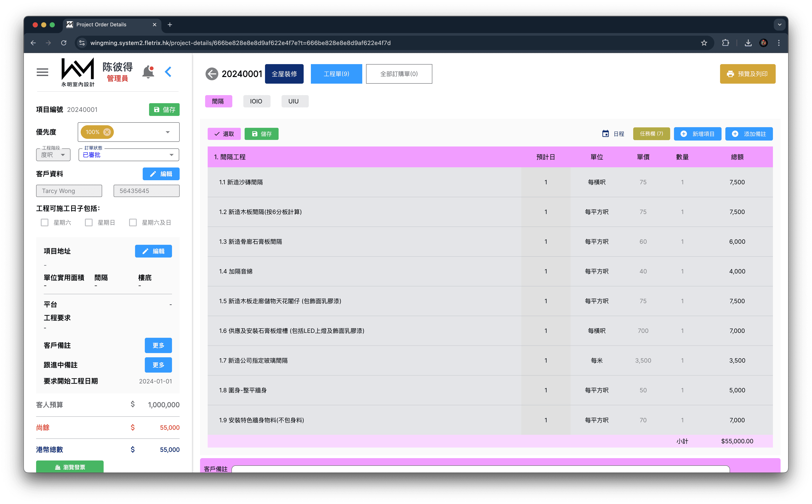Open browser extensions puzzle icon
Viewport: 812px width, 504px height.
725,43
